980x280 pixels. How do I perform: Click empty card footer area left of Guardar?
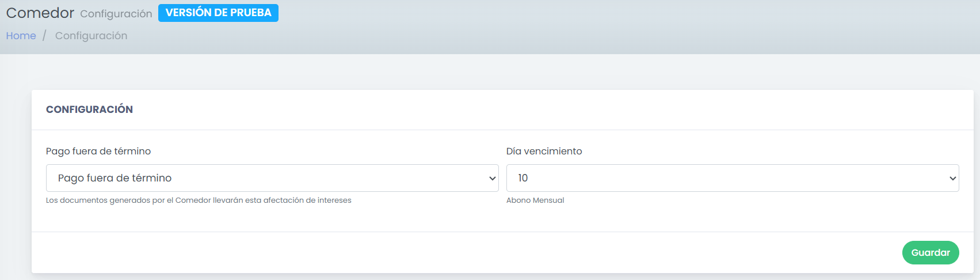coord(460,252)
